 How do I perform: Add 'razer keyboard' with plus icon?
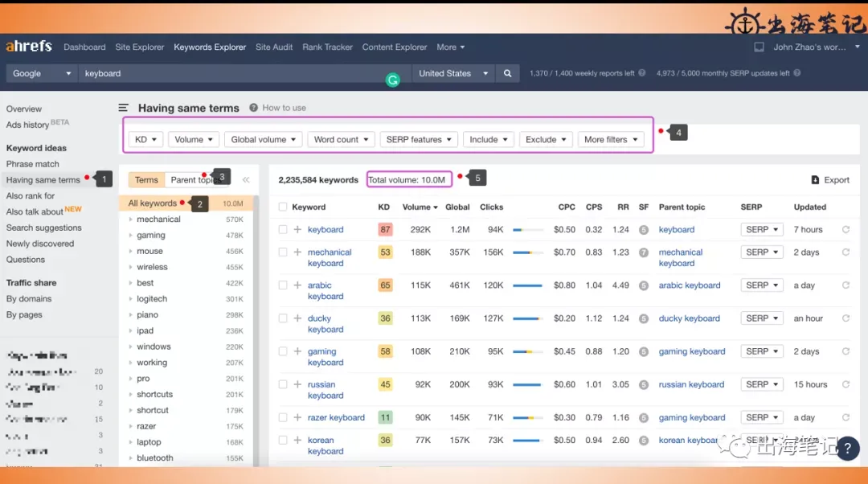pos(297,417)
